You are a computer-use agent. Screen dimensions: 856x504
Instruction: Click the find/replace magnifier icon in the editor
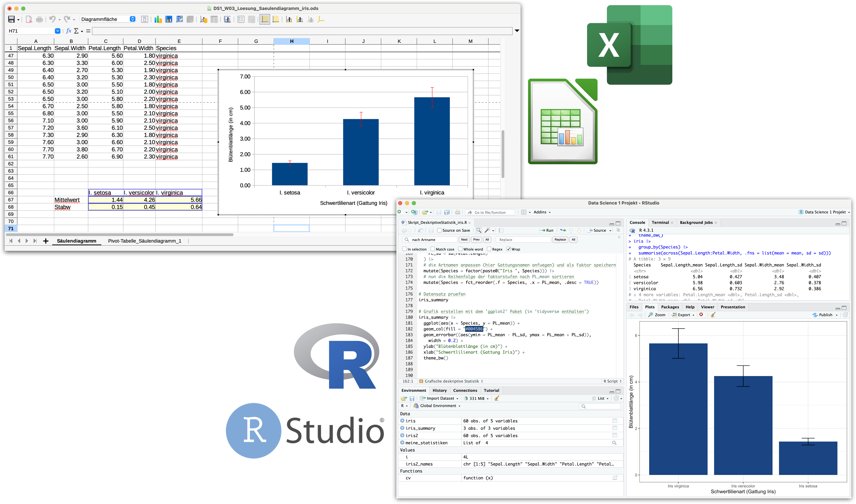[x=478, y=230]
